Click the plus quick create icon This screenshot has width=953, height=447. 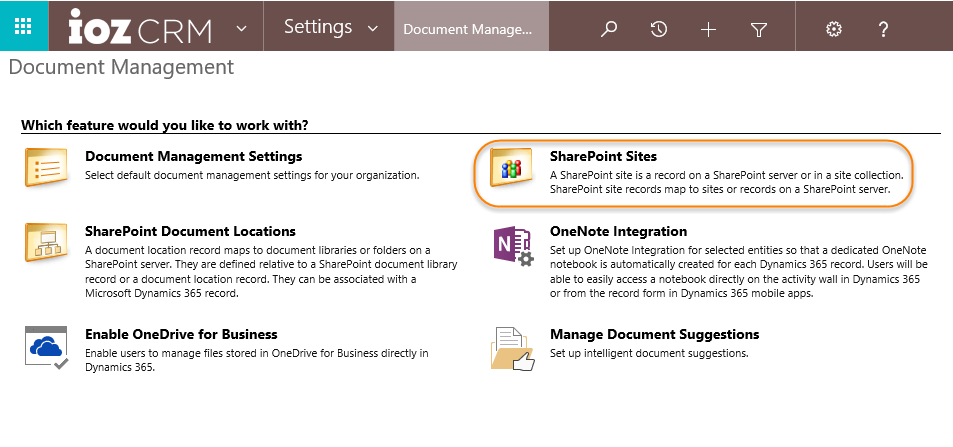point(709,29)
